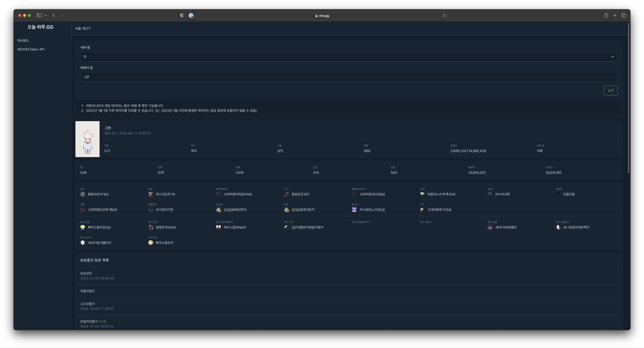Click the 고대마령의목걸이8성 necklace icon
This screenshot has height=348, width=644.
[218, 194]
